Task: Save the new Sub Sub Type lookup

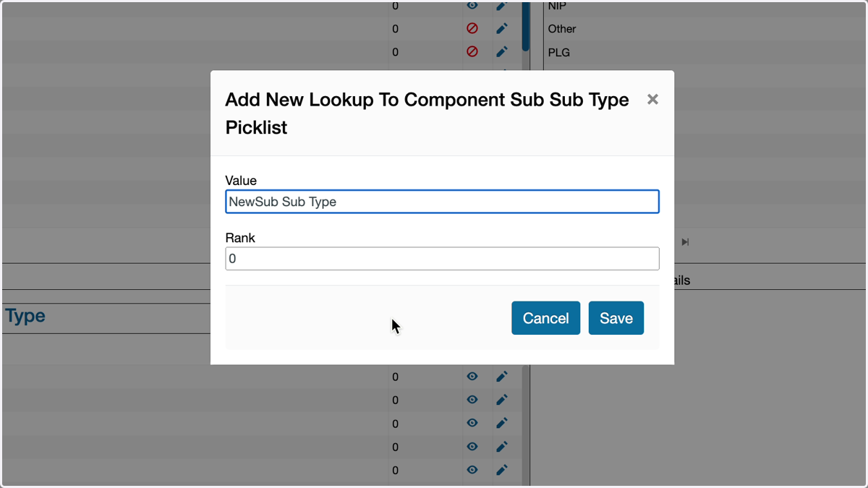Action: 616,318
